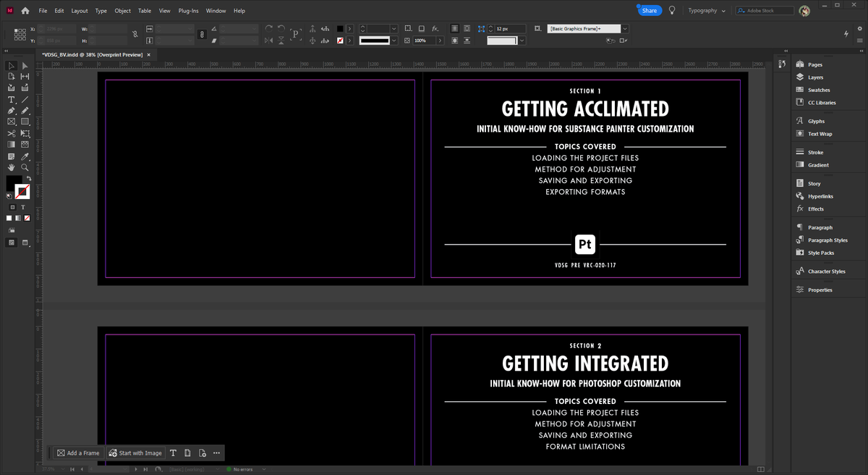The height and width of the screenshot is (475, 868).
Task: Open the Object menu
Action: point(123,11)
